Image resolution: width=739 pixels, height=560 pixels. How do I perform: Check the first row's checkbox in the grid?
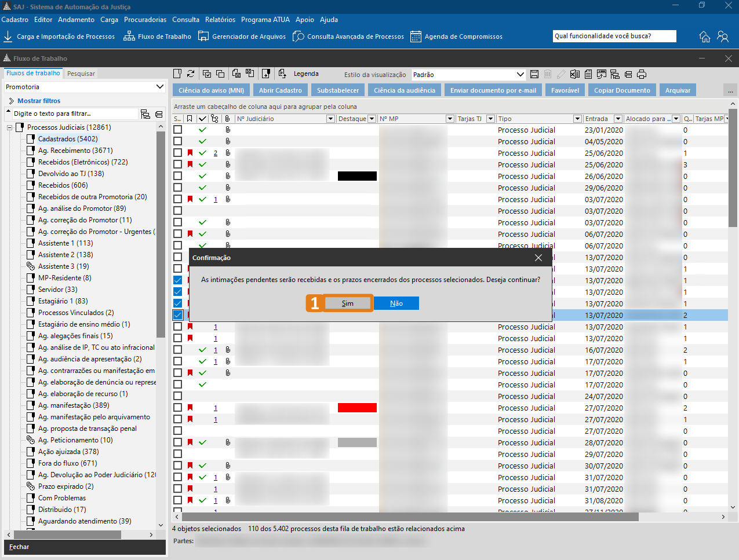[178, 130]
